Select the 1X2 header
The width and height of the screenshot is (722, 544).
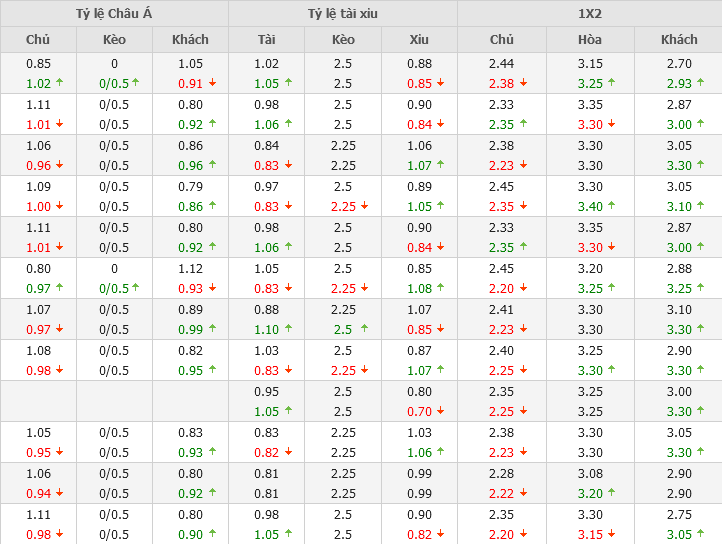(590, 13)
